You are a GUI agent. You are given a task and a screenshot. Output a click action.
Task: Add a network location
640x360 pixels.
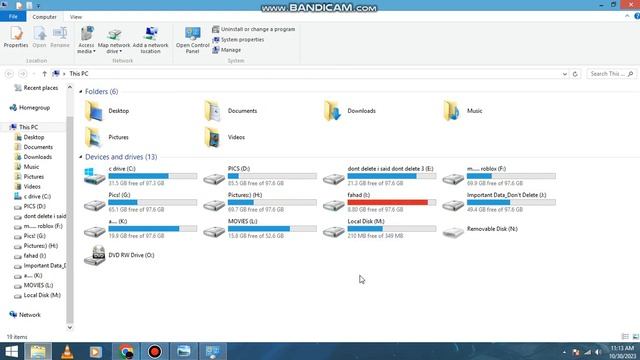(x=150, y=40)
